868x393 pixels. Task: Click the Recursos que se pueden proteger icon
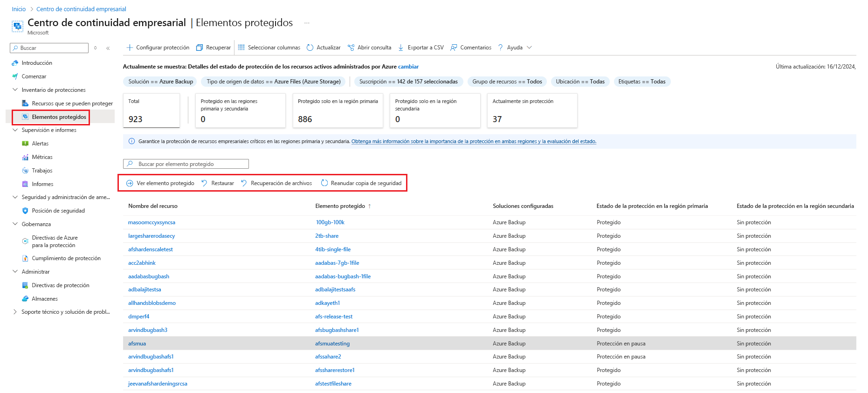(x=25, y=103)
